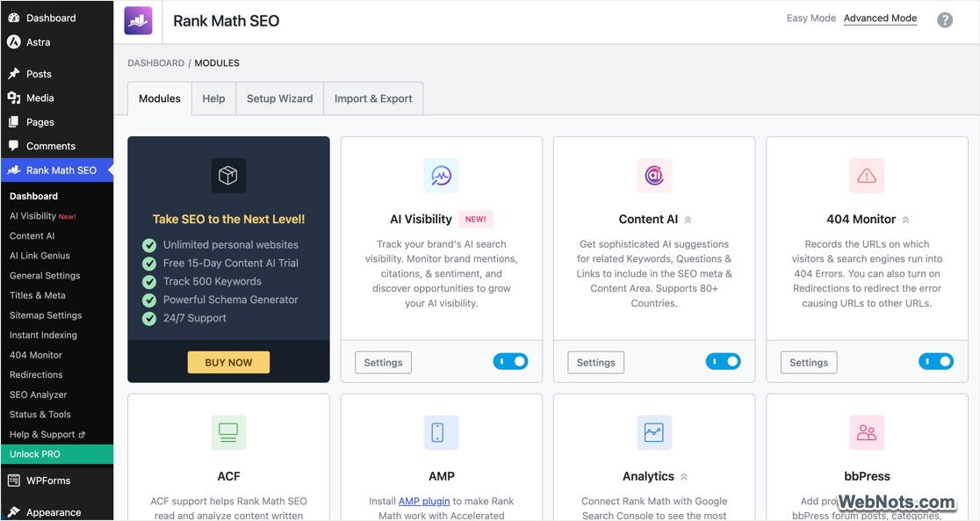Image resolution: width=980 pixels, height=521 pixels.
Task: Click the ACF module icon
Action: [x=228, y=432]
